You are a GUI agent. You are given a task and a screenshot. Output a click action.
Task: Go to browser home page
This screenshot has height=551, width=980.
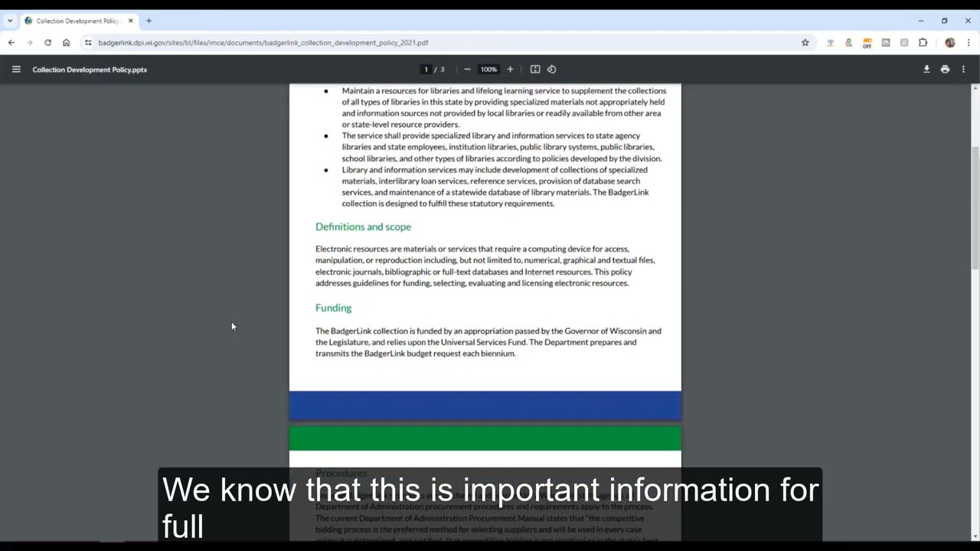(x=67, y=43)
